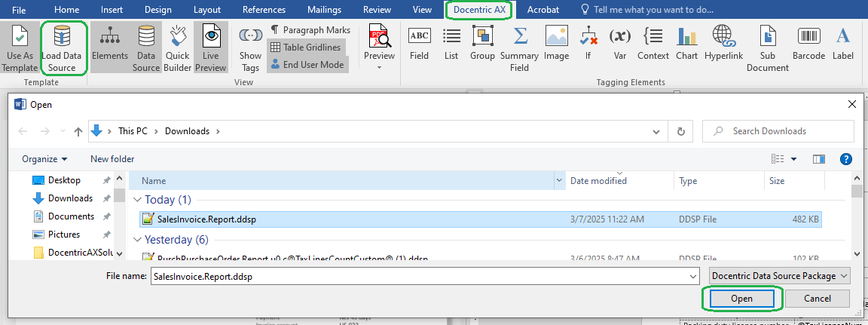
Task: Insert a Hyperlink tagging element
Action: (x=723, y=43)
